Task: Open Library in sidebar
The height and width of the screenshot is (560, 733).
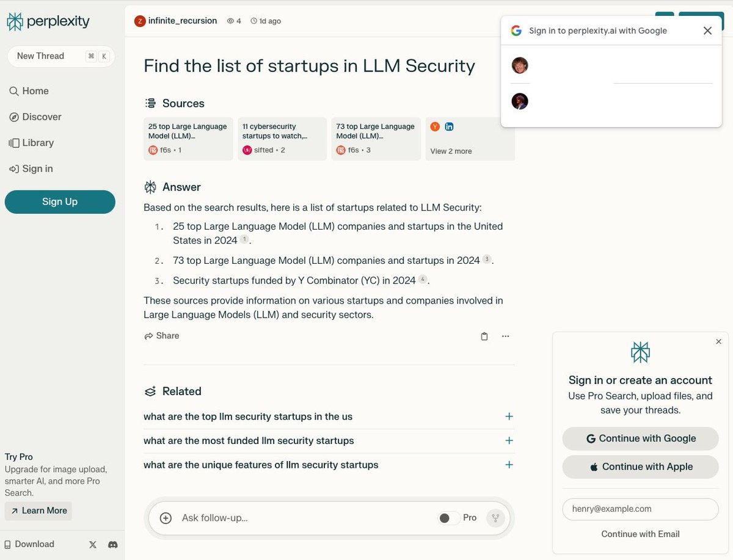Action: tap(31, 143)
